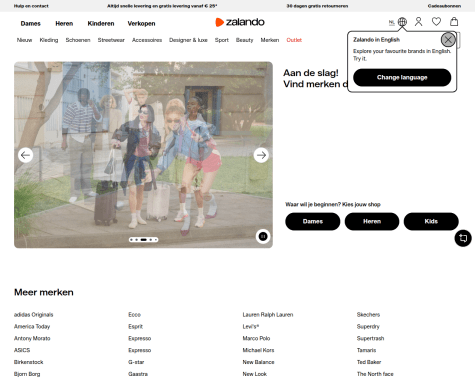Select the Kleding category
The width and height of the screenshot is (475, 380).
[x=49, y=40]
